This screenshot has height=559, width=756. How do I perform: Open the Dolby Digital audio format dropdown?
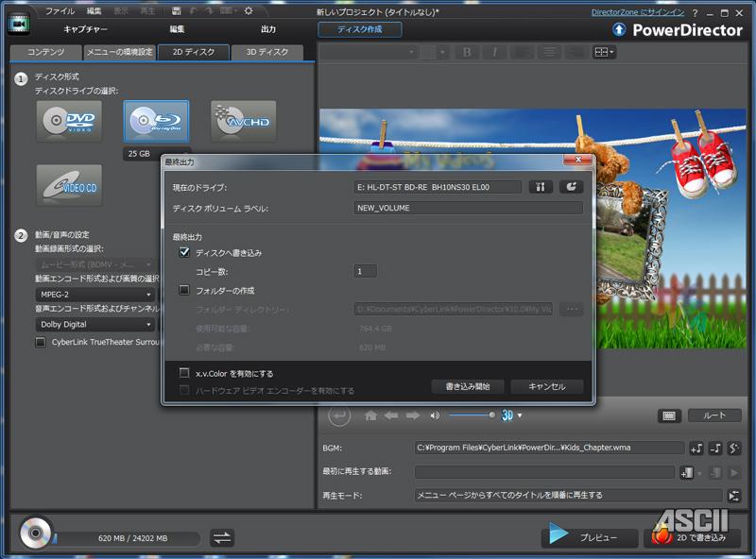click(94, 324)
